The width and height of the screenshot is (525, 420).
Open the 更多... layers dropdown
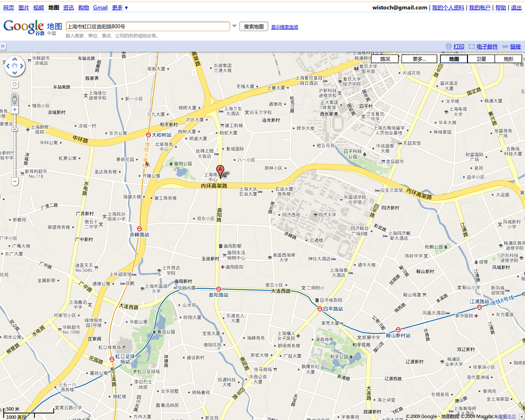click(419, 59)
